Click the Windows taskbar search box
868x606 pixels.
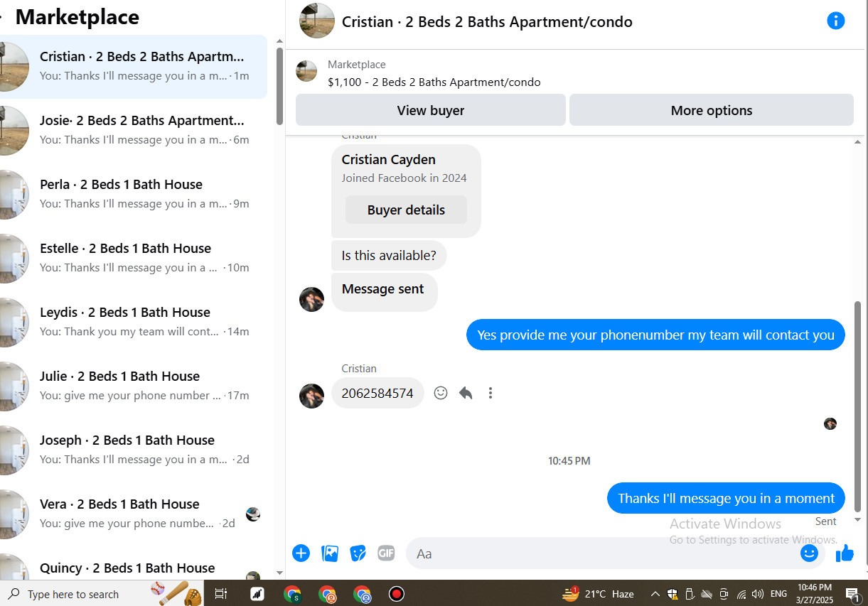click(x=102, y=594)
